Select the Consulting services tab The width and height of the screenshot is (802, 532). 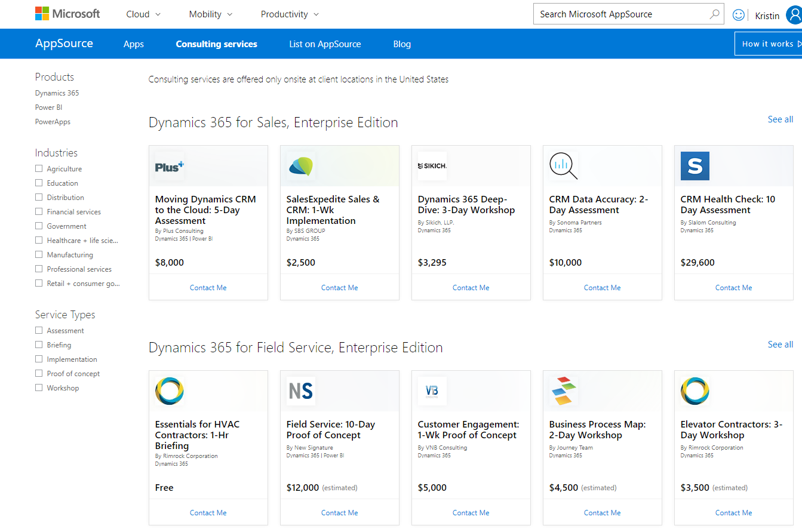(x=217, y=44)
